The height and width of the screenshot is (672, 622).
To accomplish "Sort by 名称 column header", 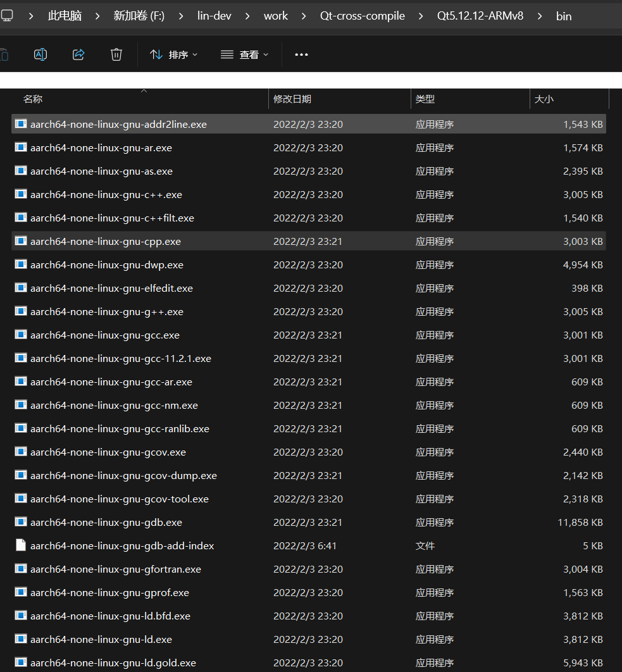I will click(33, 99).
